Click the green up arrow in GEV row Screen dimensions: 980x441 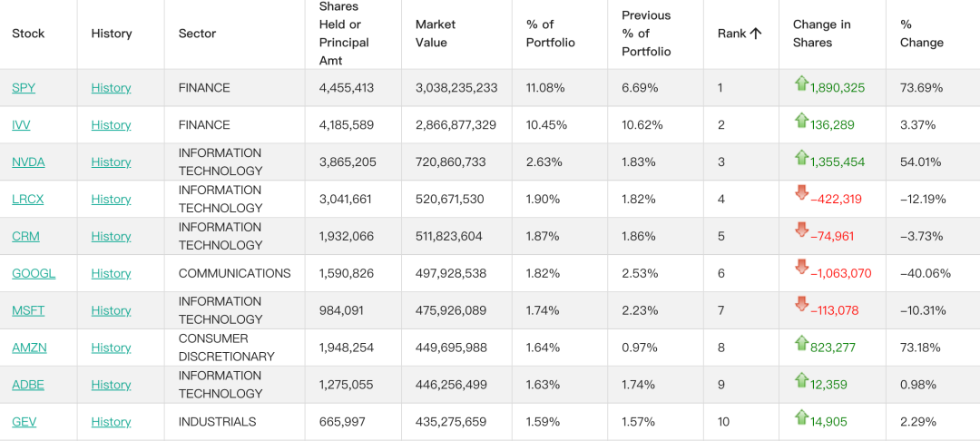pos(801,417)
